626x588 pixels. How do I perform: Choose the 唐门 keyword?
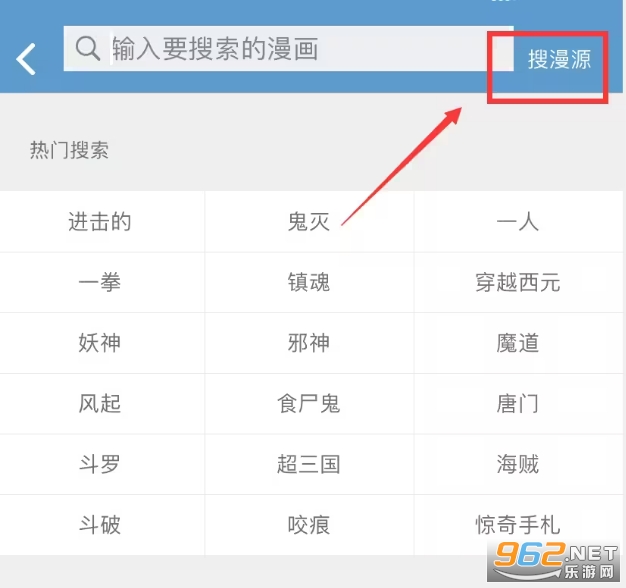pos(518,404)
